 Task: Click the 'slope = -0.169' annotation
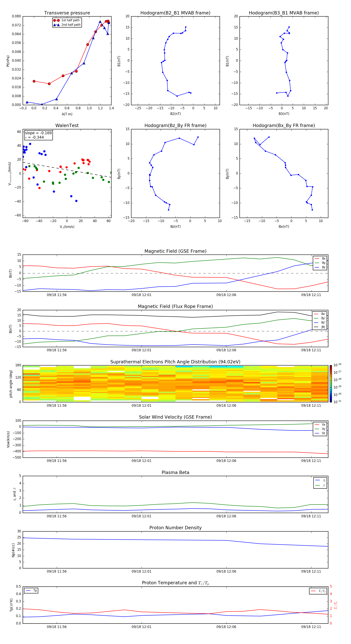click(38, 133)
